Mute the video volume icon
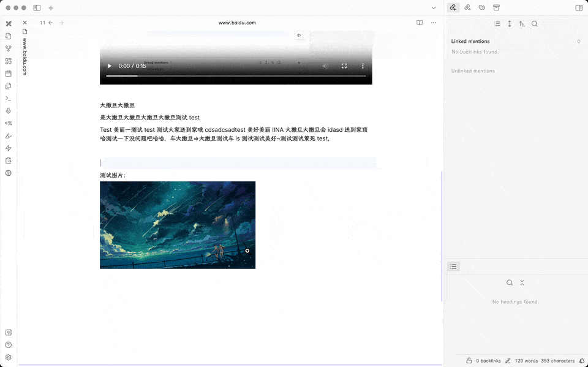The width and height of the screenshot is (588, 367). (325, 66)
